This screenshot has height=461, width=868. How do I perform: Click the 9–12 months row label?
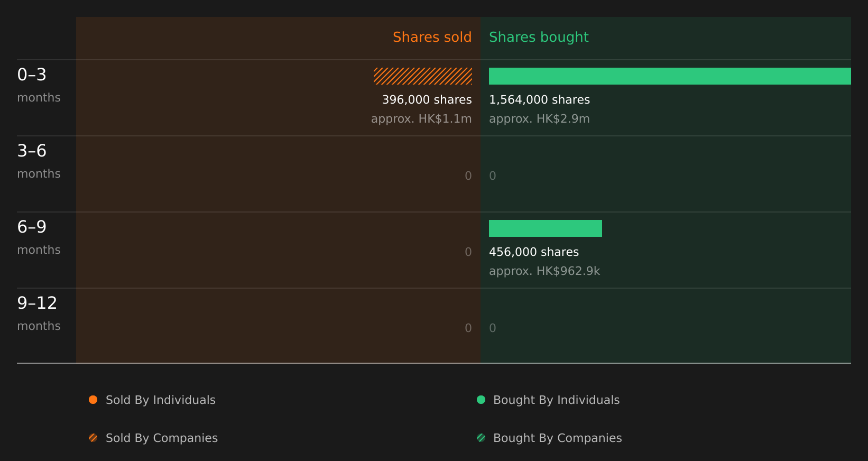click(x=39, y=314)
